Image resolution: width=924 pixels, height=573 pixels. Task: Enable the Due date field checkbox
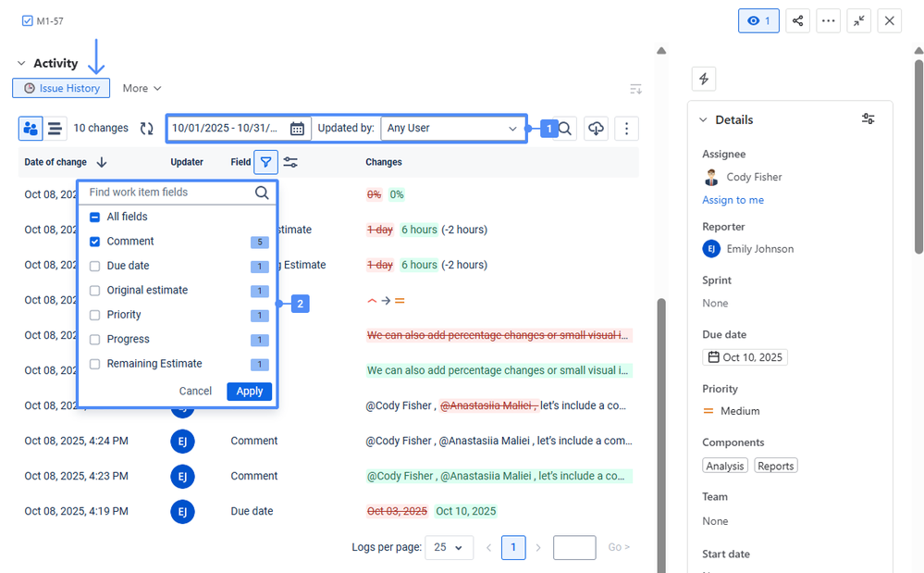[x=93, y=266]
